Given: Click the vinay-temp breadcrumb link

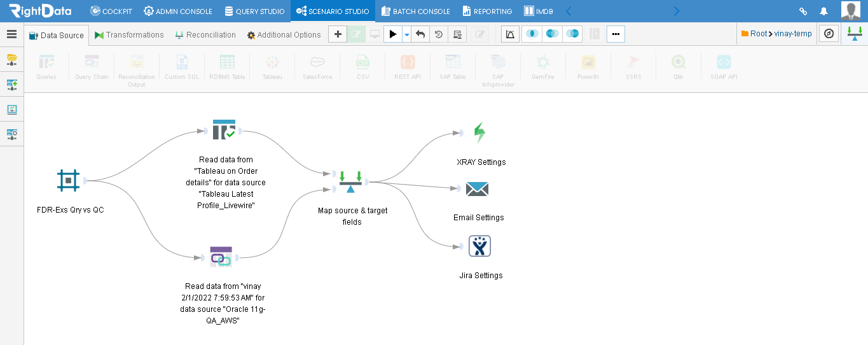Looking at the screenshot, I should pos(793,34).
